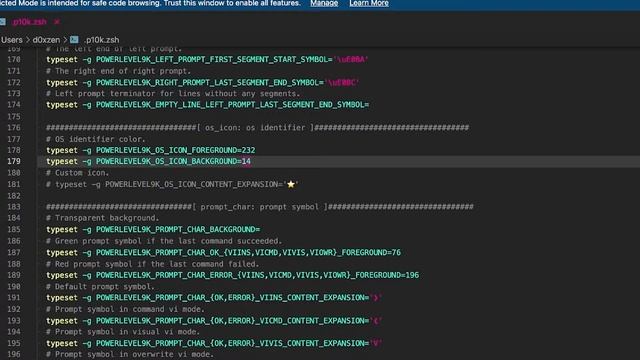Click the typeset keyword on line 170
This screenshot has width=640, height=360.
click(62, 59)
